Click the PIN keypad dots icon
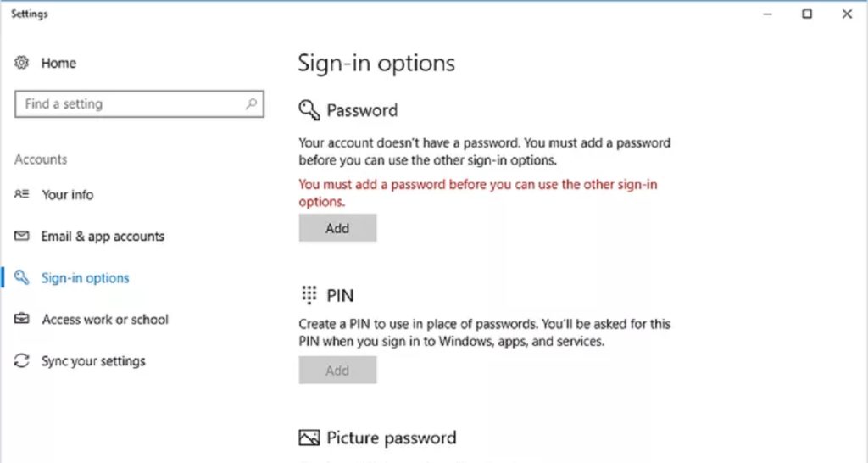This screenshot has width=868, height=463. [x=309, y=295]
